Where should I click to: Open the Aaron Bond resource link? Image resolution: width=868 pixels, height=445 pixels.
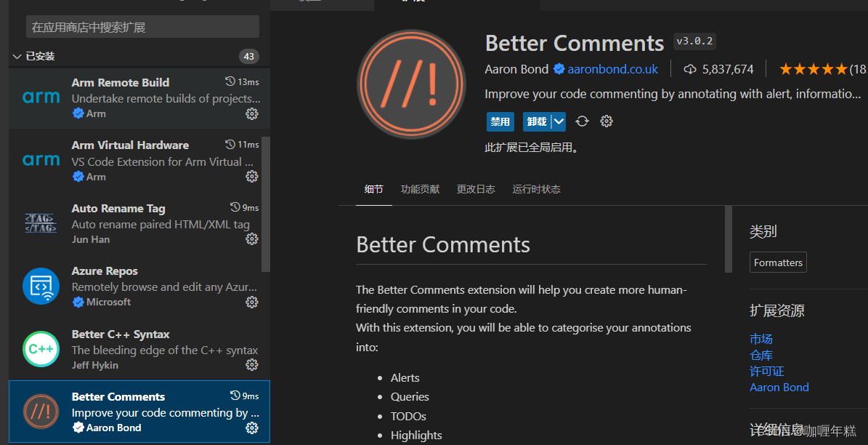click(779, 388)
